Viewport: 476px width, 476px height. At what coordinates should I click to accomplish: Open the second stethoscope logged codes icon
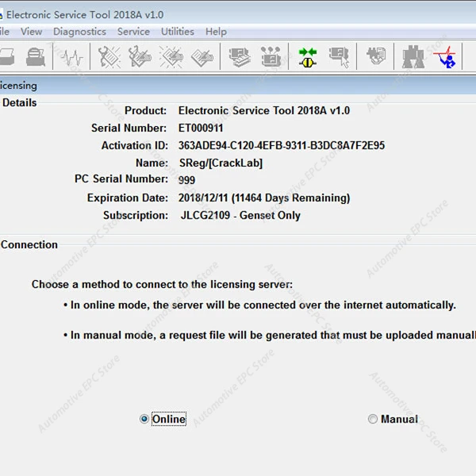pyautogui.click(x=140, y=57)
